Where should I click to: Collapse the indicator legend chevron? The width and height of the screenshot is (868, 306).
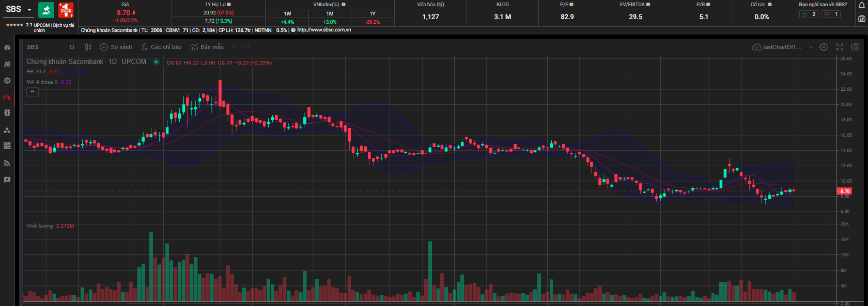32,92
